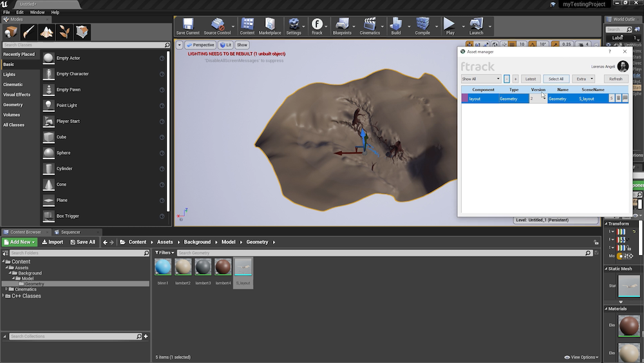This screenshot has height=363, width=644.
Task: Click Save All in Content Browser
Action: [82, 242]
